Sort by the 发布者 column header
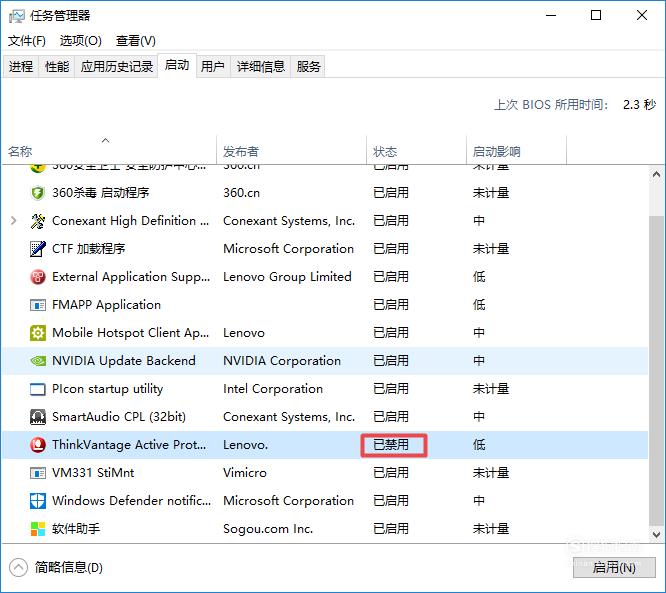Screen dimensions: 666x593 tap(291, 151)
